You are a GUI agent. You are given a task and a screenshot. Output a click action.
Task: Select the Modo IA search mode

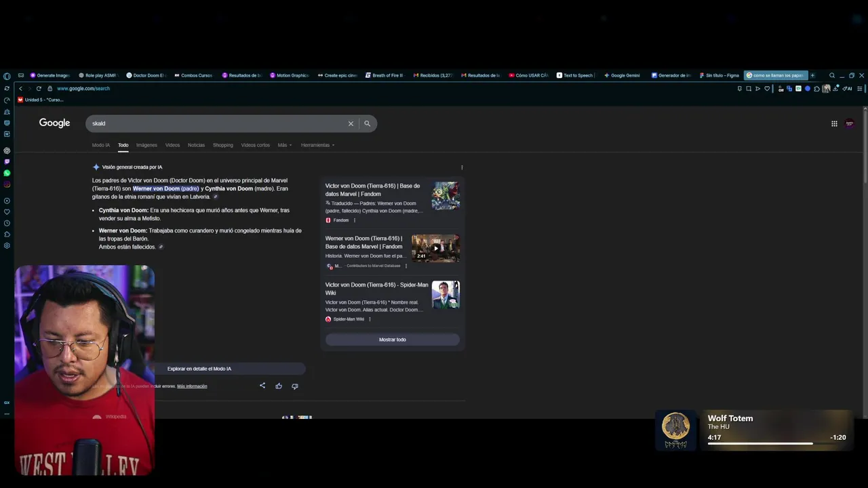pyautogui.click(x=101, y=145)
